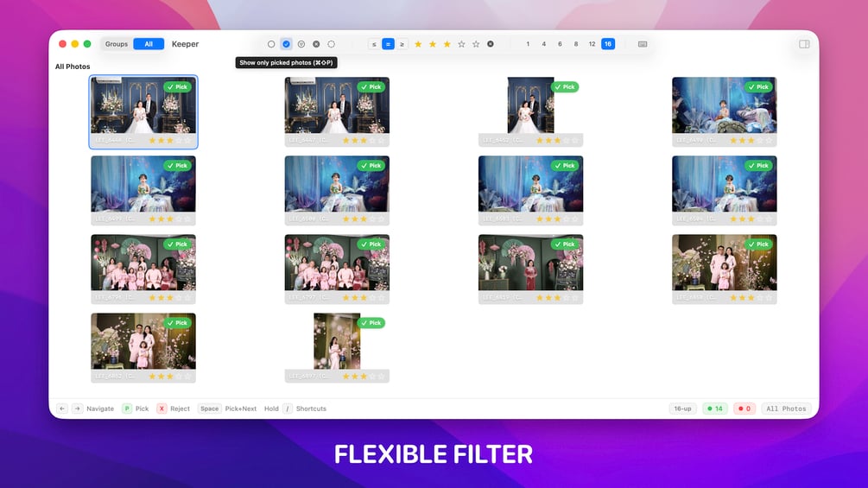Filter by five stars in toolbar
Image resolution: width=868 pixels, height=488 pixels.
coord(476,44)
